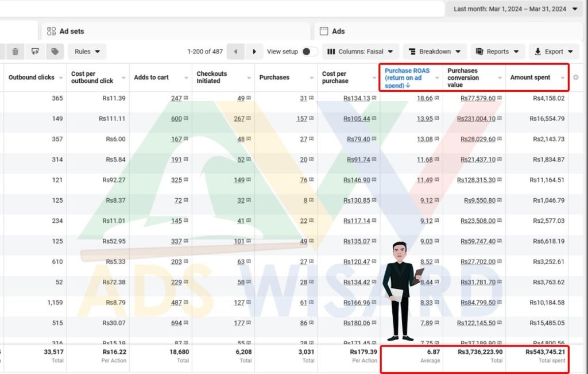Screen dimensions: 588x374
Task: Click the 1,159 outbound clicks cell
Action: coord(55,302)
